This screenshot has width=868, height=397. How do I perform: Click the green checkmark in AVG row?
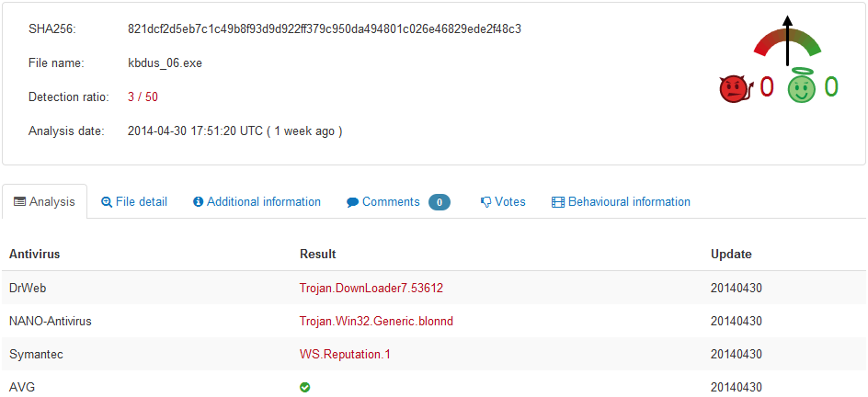[x=304, y=388]
